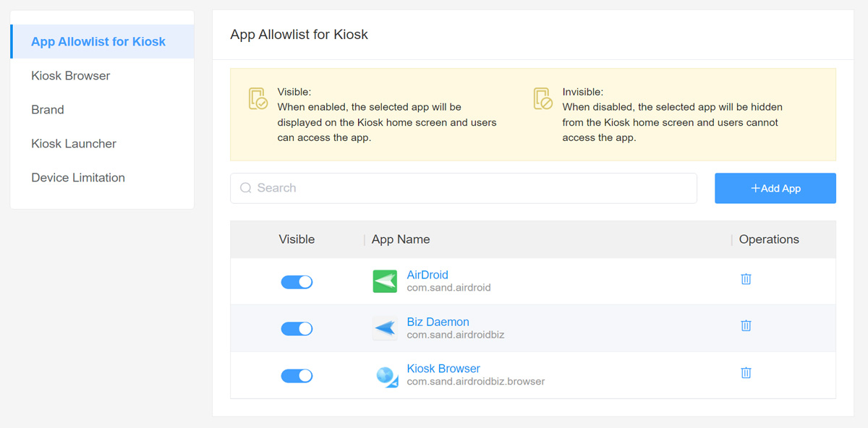This screenshot has height=428, width=868.
Task: Click the Kiosk Browser globe app icon
Action: point(386,376)
